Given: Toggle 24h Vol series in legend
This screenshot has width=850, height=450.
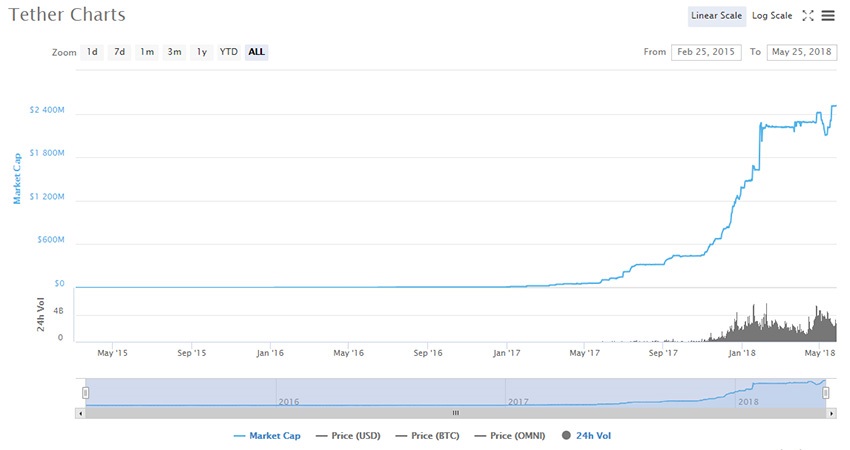Looking at the screenshot, I should coord(587,436).
